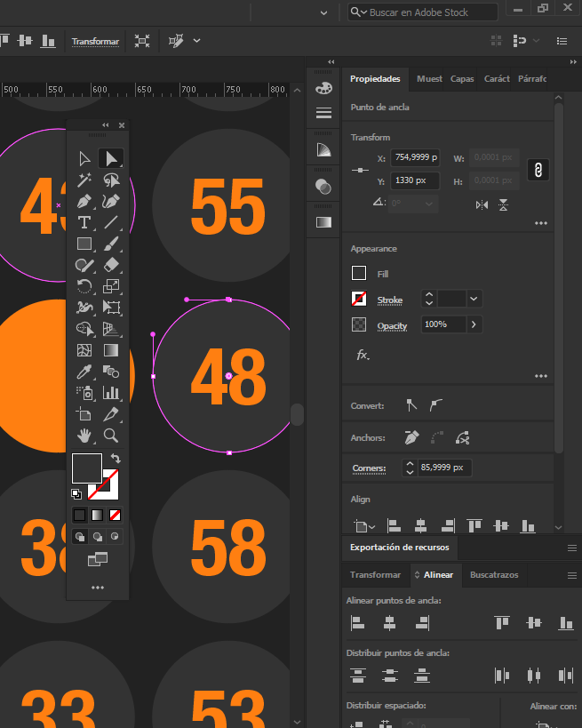This screenshot has height=728, width=582.
Task: Open more Appearance options ellipsis
Action: (541, 376)
